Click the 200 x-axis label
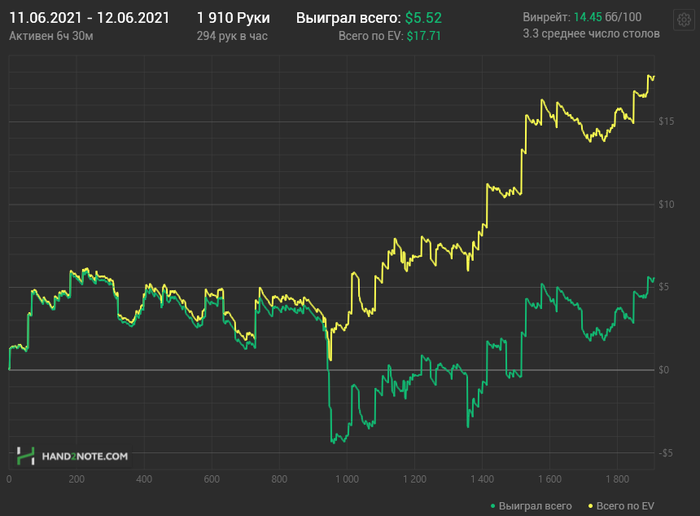The image size is (700, 516). tap(76, 479)
